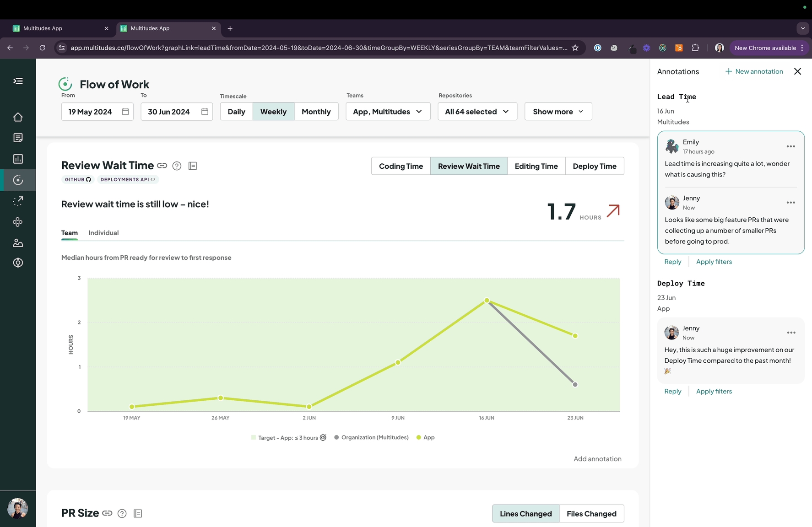This screenshot has width=812, height=527.
Task: Click New annotation button
Action: (x=754, y=71)
